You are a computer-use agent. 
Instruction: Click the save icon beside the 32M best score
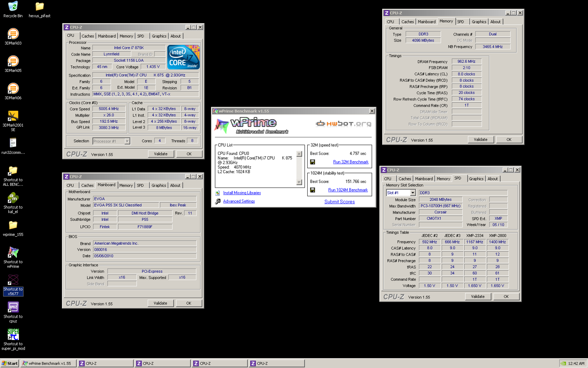coord(312,162)
